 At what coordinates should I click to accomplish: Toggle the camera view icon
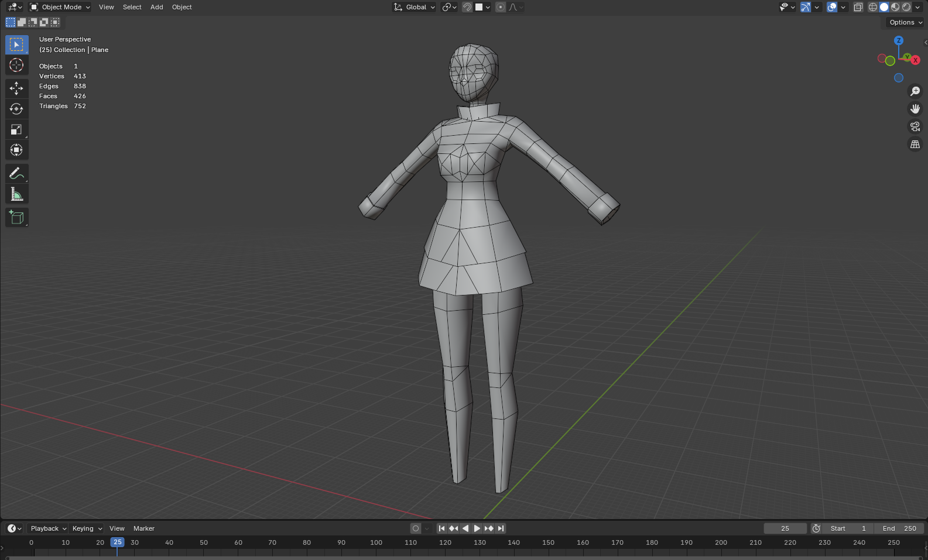click(x=915, y=126)
